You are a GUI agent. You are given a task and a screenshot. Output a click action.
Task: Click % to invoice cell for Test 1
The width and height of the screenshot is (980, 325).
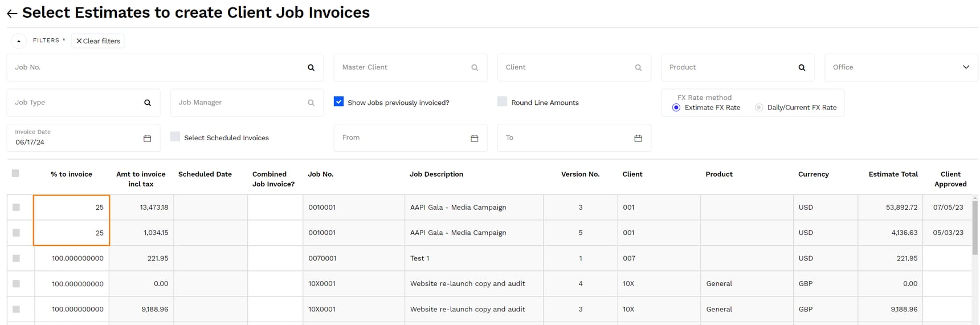[x=72, y=258]
